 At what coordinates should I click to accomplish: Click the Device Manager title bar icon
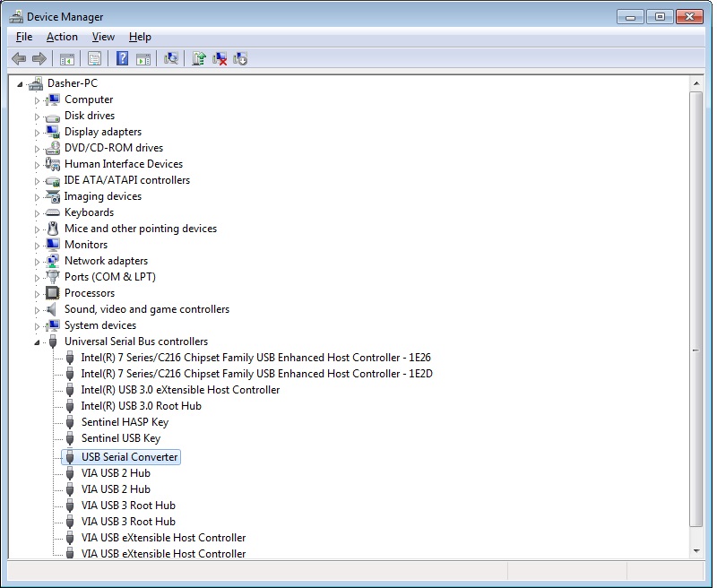coord(16,17)
